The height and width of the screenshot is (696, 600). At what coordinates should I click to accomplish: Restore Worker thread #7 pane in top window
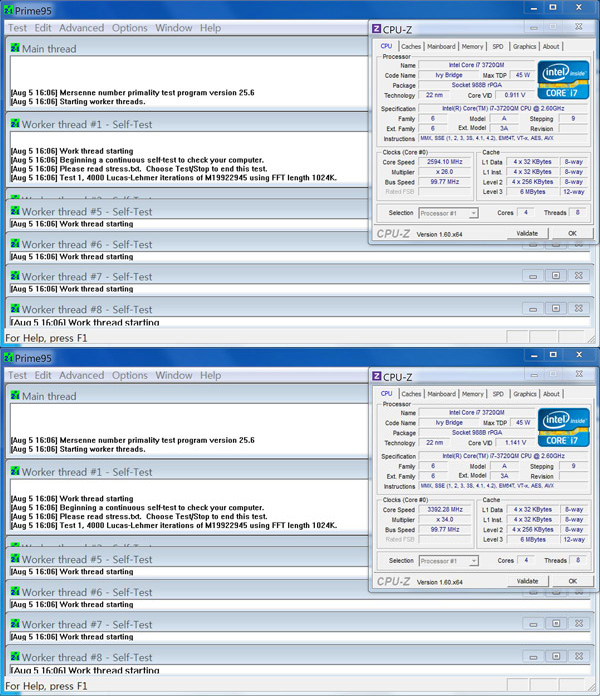pyautogui.click(x=556, y=276)
